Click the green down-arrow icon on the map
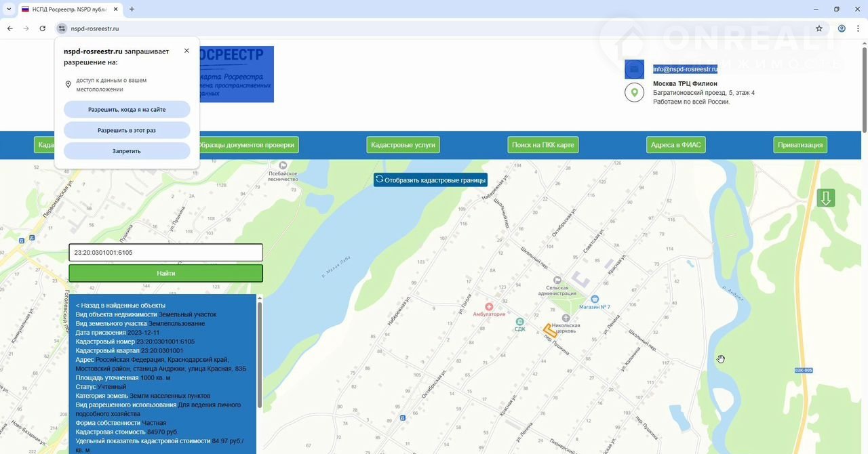The height and width of the screenshot is (454, 868). pyautogui.click(x=825, y=198)
